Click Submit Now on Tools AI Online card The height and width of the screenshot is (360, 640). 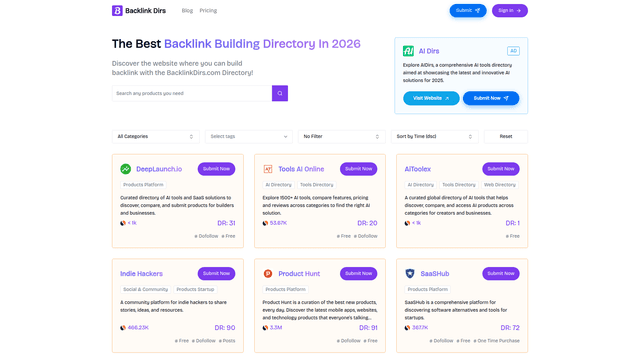pyautogui.click(x=358, y=169)
